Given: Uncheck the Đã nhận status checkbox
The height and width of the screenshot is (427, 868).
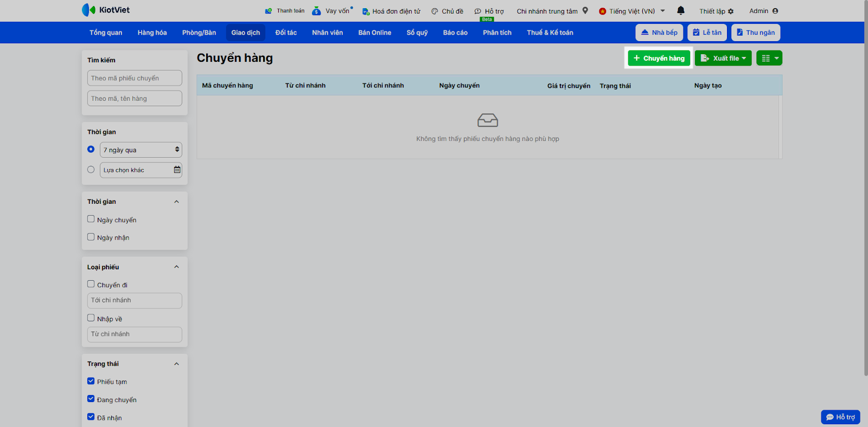Looking at the screenshot, I should pyautogui.click(x=91, y=417).
